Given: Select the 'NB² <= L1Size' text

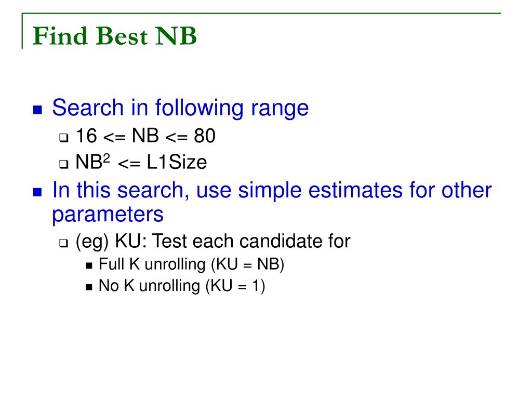Looking at the screenshot, I should [x=141, y=162].
